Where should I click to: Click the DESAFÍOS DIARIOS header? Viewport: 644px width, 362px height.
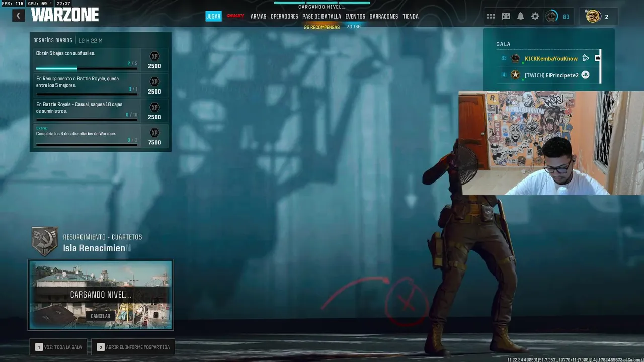pos(52,40)
